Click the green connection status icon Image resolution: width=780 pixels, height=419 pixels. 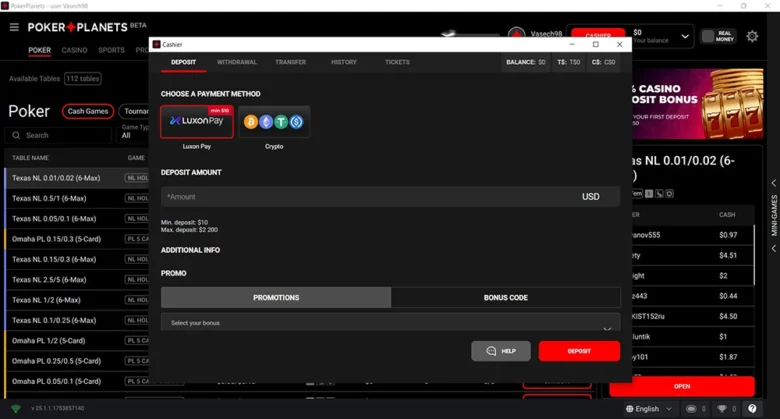pyautogui.click(x=16, y=409)
